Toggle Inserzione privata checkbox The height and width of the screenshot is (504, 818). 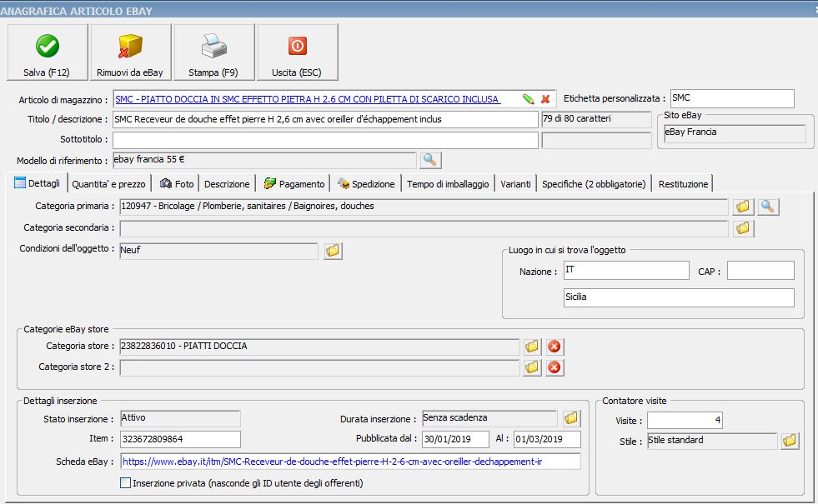(x=126, y=483)
